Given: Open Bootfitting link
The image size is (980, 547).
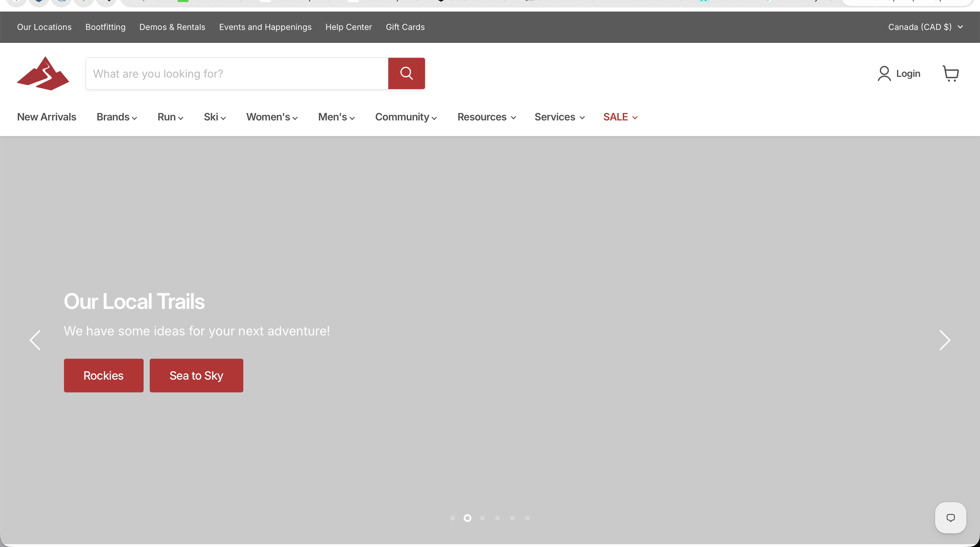Looking at the screenshot, I should (x=105, y=27).
